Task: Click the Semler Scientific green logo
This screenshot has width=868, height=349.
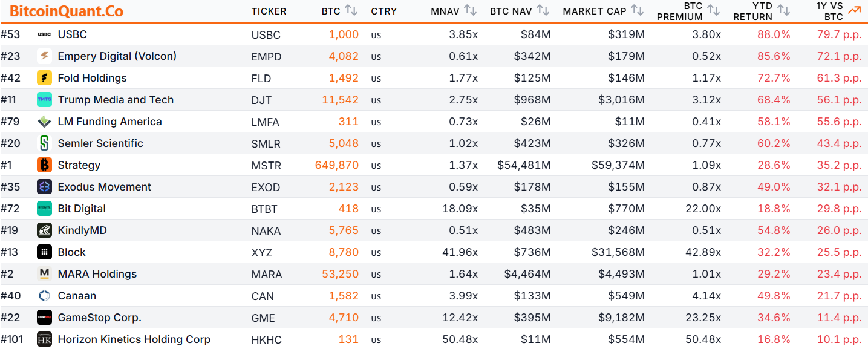Action: pos(44,143)
